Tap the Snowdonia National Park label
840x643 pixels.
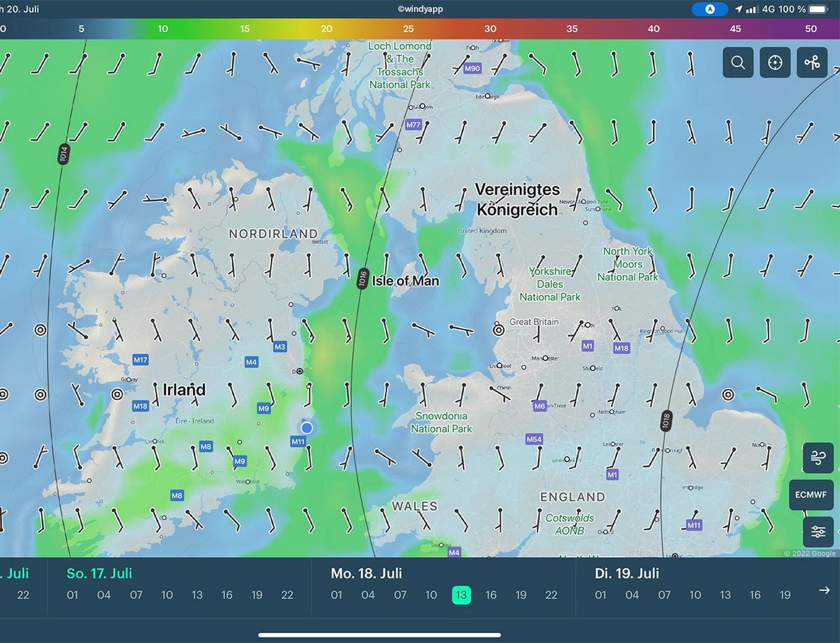pos(442,422)
